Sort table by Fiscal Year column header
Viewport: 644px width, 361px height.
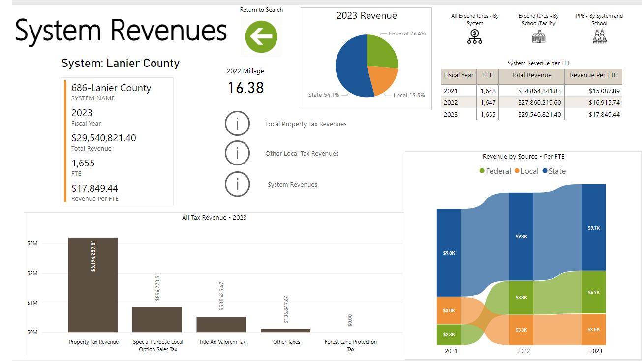[x=459, y=75]
